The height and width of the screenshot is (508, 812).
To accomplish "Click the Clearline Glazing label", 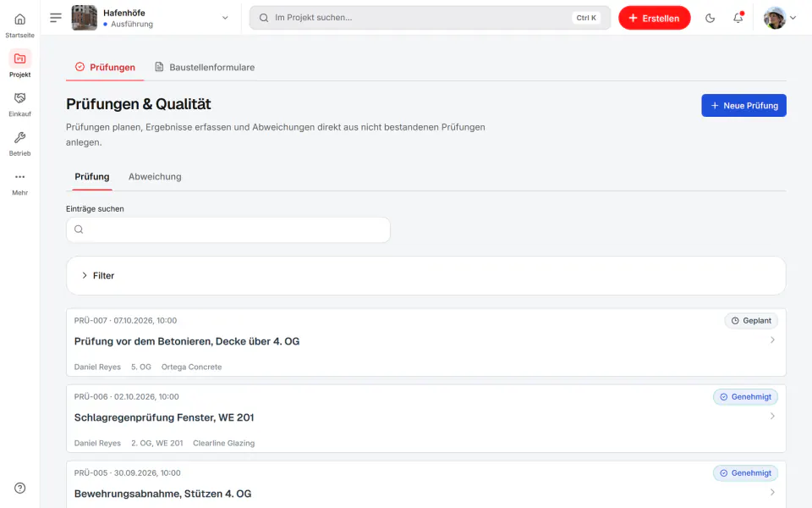I will tap(223, 443).
